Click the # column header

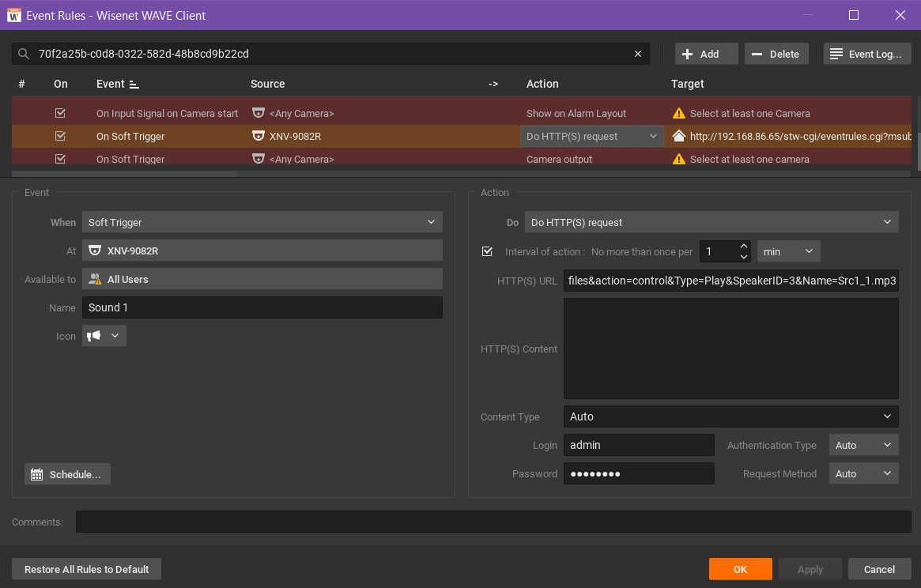tap(21, 84)
